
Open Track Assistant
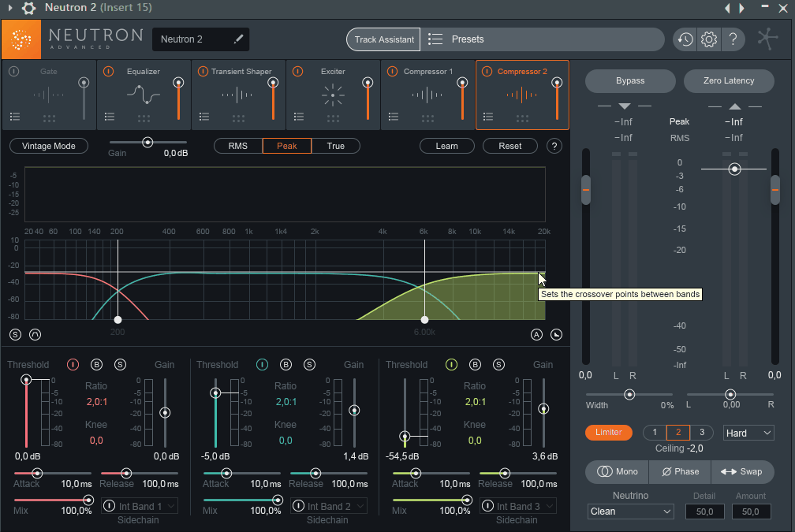click(x=383, y=39)
